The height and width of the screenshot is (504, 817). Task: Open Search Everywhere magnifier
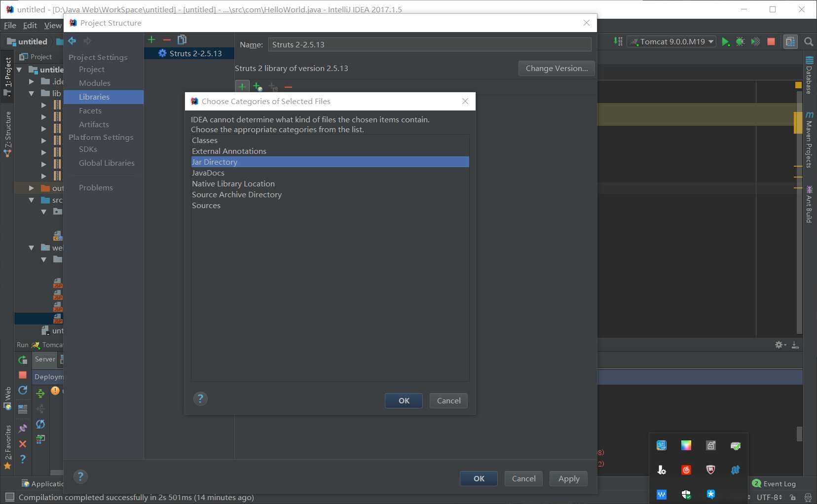[809, 42]
